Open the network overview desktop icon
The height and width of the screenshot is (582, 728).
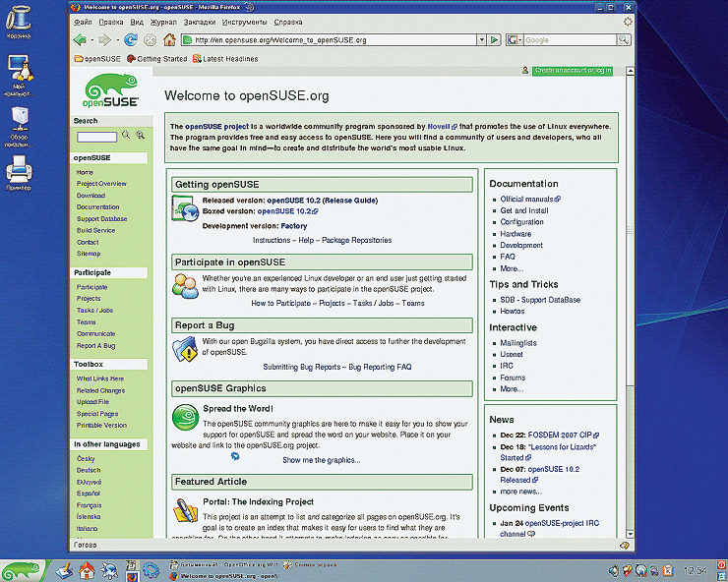click(x=19, y=127)
